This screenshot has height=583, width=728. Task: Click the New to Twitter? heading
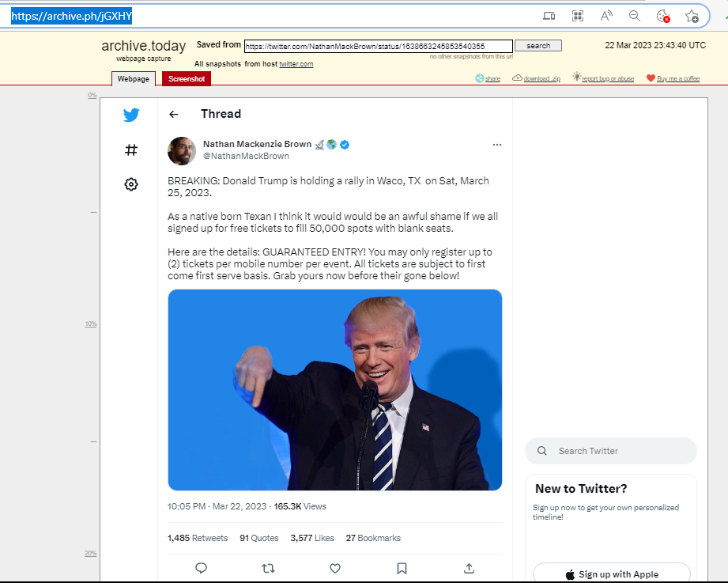coord(581,489)
